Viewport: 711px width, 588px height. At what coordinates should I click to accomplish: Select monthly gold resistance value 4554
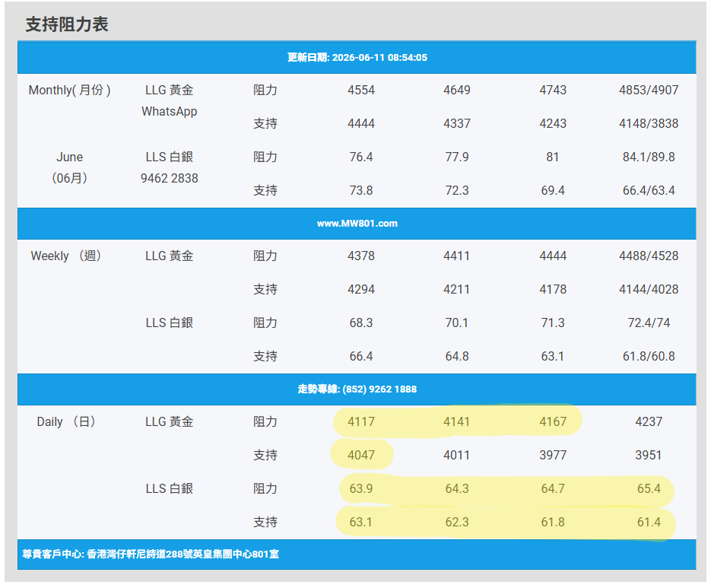(x=361, y=91)
